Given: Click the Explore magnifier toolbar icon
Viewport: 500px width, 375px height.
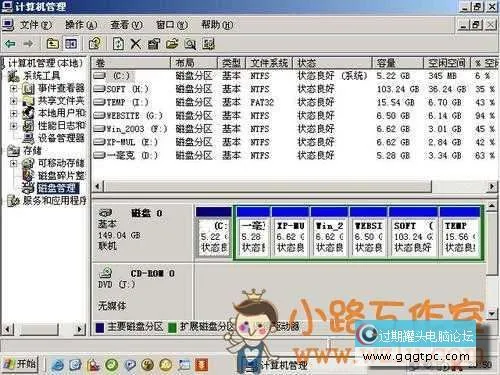Looking at the screenshot, I should coord(190,44).
